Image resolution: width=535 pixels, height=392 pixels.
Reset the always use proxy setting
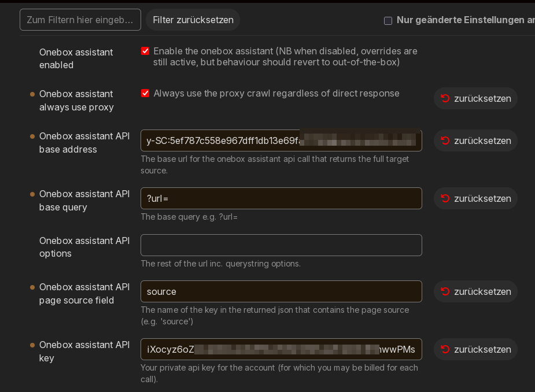pyautogui.click(x=475, y=99)
